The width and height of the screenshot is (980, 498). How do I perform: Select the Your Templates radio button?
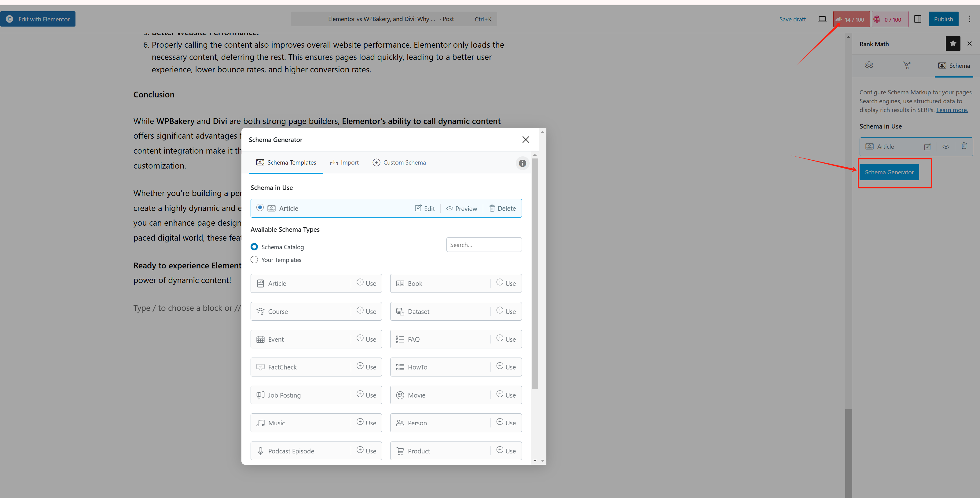pos(254,260)
